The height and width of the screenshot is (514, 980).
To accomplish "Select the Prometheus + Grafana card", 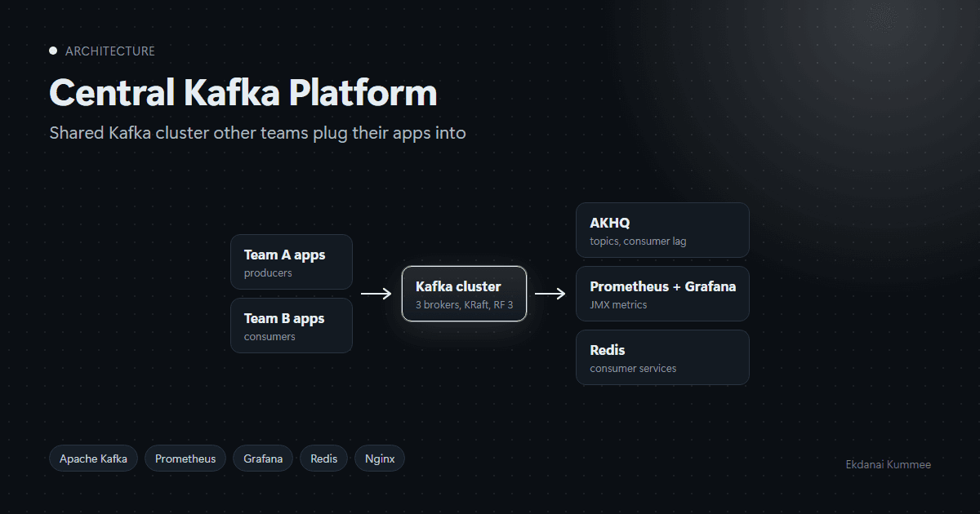I will (x=662, y=294).
